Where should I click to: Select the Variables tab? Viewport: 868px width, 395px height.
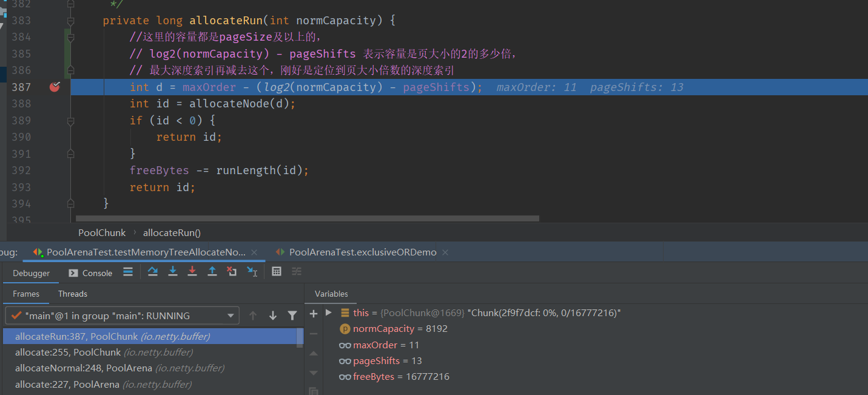click(331, 294)
